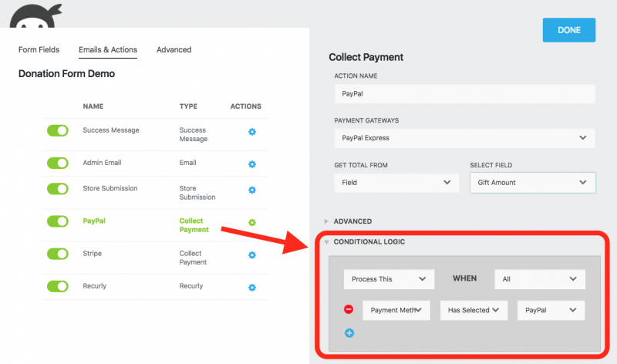Disable the Stripe action switch
Image resolution: width=617 pixels, height=364 pixels.
[x=57, y=254]
